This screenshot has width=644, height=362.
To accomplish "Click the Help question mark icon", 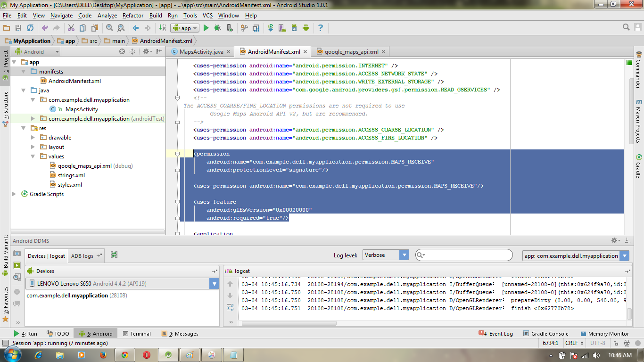I will (x=321, y=28).
